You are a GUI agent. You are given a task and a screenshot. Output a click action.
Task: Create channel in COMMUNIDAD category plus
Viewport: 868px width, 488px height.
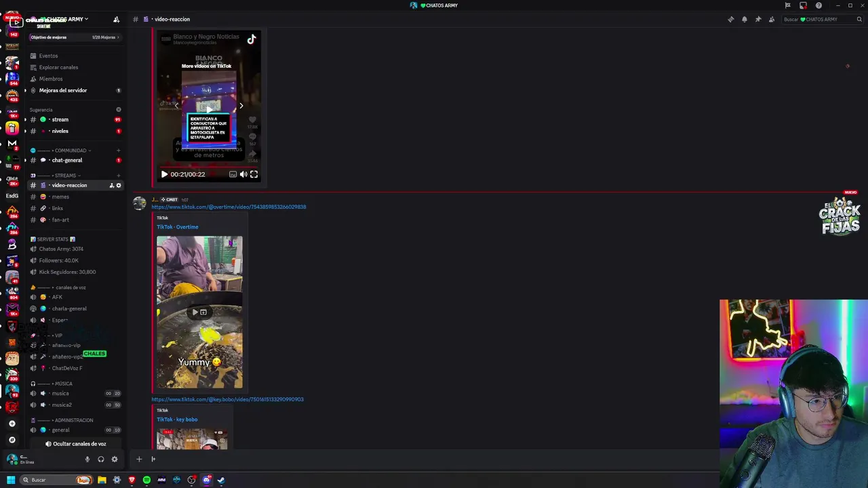pos(119,150)
